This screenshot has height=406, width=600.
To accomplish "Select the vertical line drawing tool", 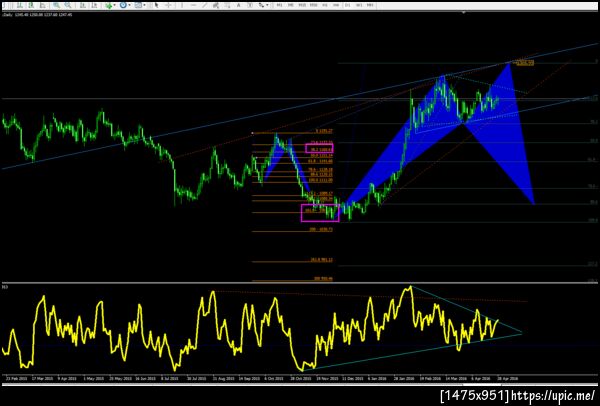I will tap(181, 5).
